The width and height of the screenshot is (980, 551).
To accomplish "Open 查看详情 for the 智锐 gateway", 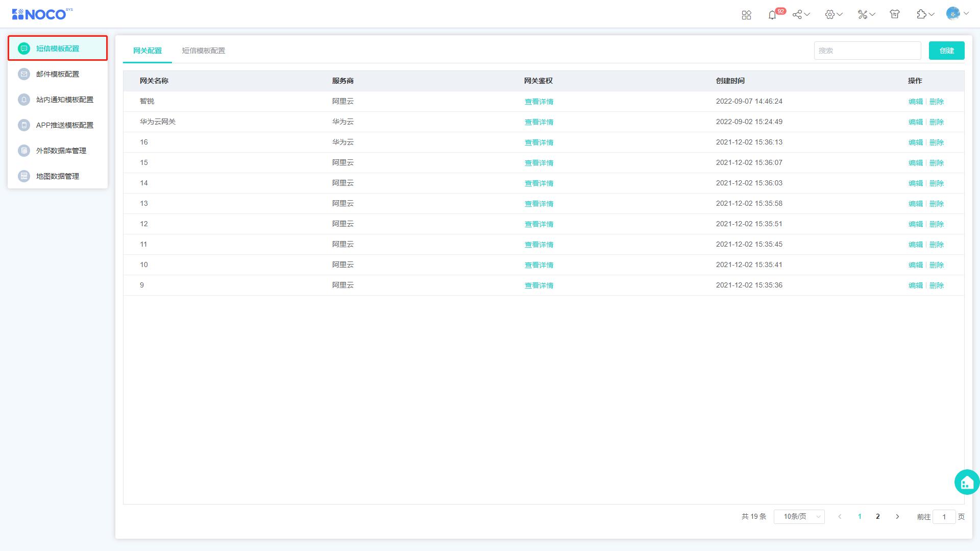I will [x=539, y=102].
